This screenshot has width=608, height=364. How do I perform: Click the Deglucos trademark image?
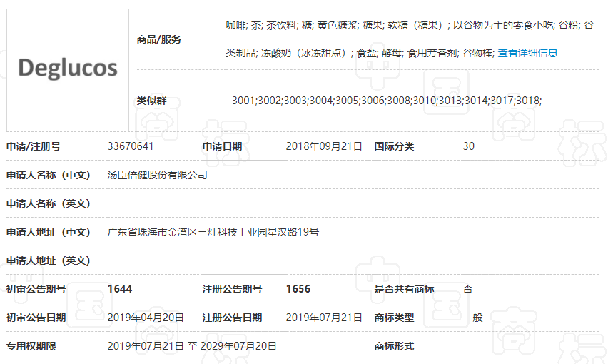[68, 70]
